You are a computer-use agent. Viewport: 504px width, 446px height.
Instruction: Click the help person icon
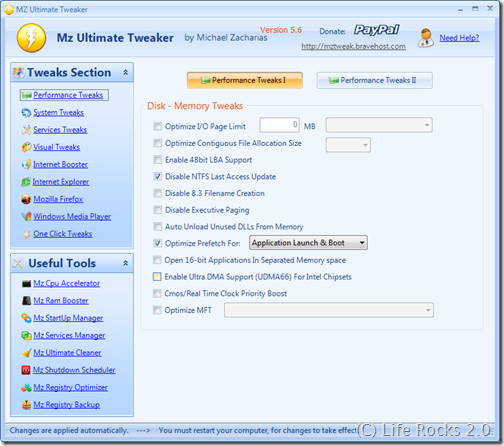[426, 38]
